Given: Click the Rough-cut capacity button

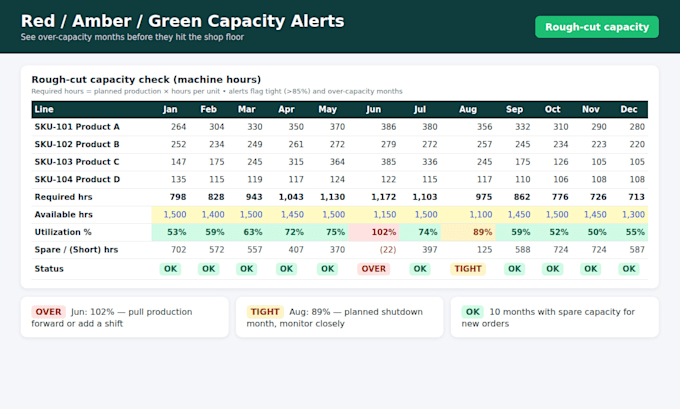Looking at the screenshot, I should pos(597,27).
